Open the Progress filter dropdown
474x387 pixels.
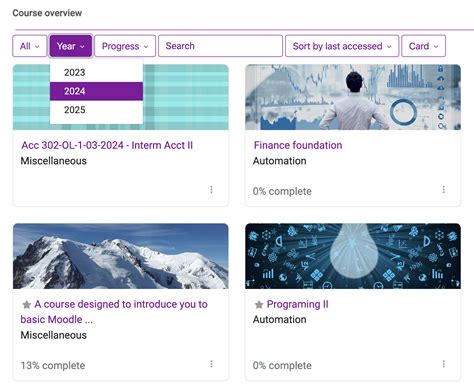125,46
